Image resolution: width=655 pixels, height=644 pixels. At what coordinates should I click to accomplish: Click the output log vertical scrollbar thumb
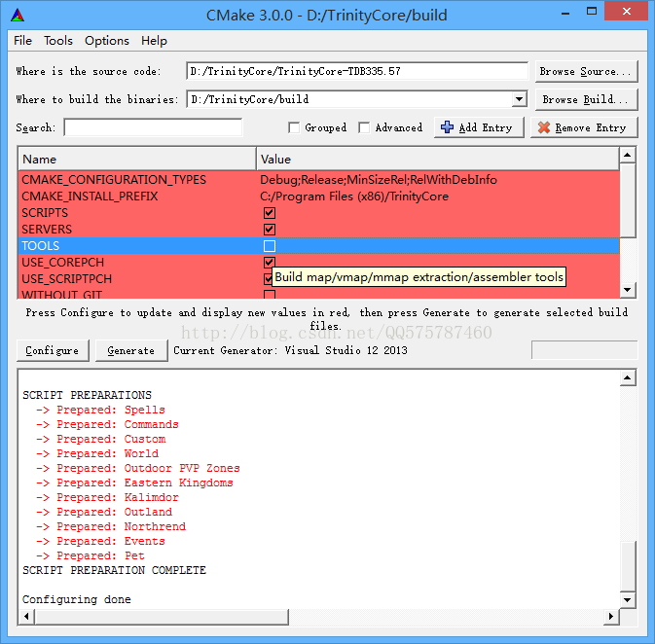coord(628,566)
